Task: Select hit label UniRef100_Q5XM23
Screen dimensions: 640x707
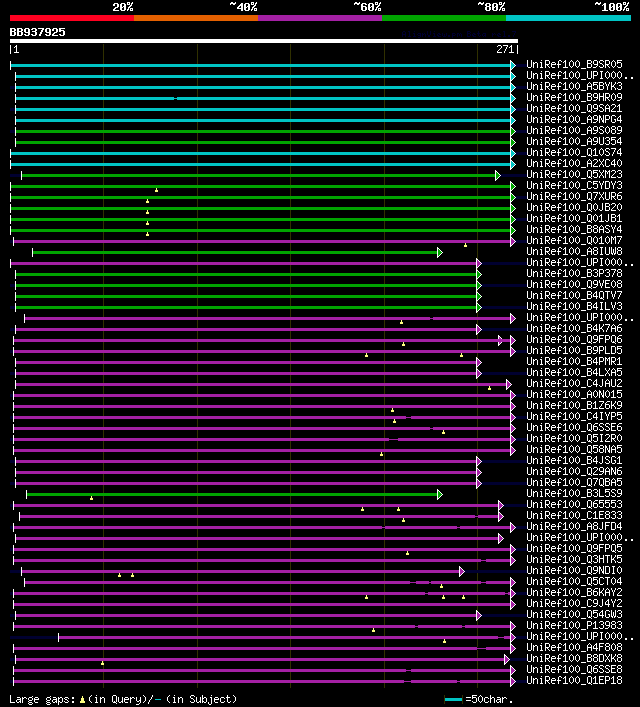Action: [x=574, y=174]
